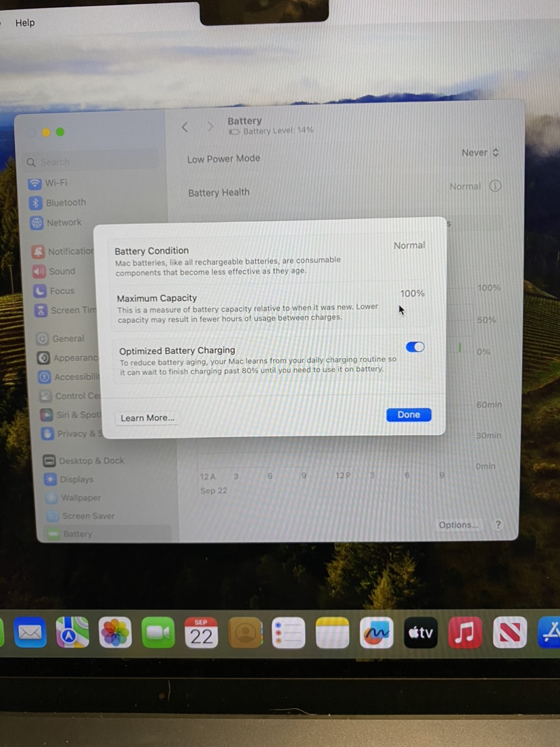Image resolution: width=560 pixels, height=747 pixels.
Task: Click the green zoom window button
Action: click(60, 132)
